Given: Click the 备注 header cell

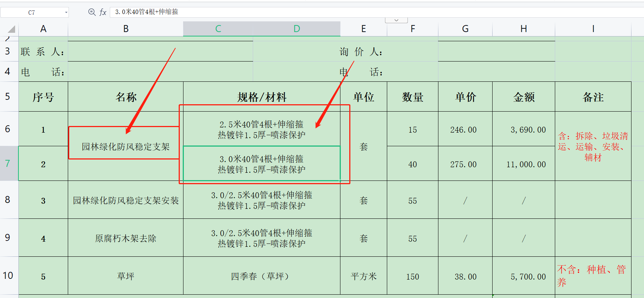Looking at the screenshot, I should point(593,97).
